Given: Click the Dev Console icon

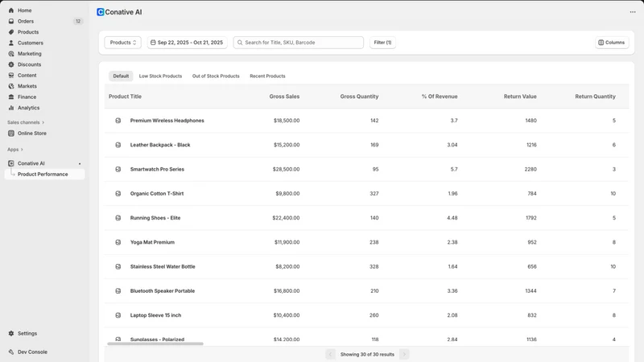Looking at the screenshot, I should [11, 352].
